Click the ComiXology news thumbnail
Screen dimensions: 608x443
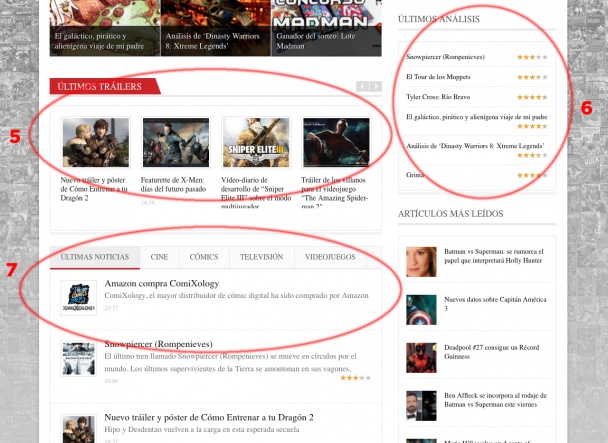click(79, 298)
